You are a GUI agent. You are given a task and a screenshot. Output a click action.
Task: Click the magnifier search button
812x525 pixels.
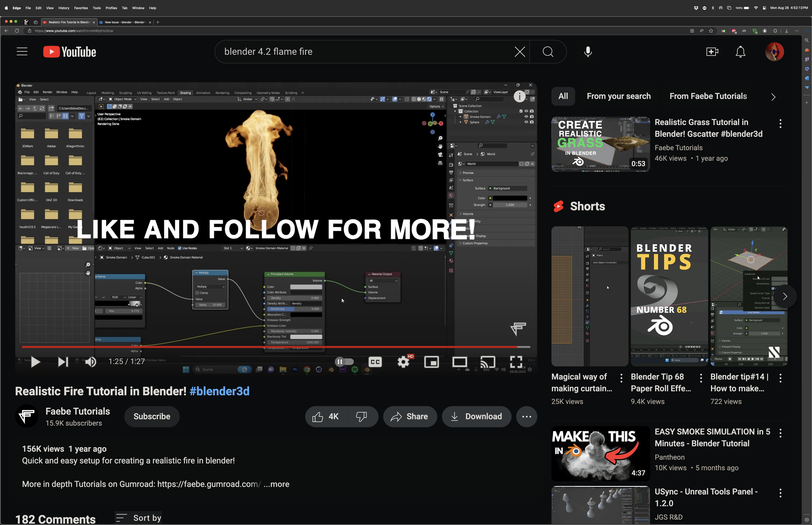[x=548, y=52]
